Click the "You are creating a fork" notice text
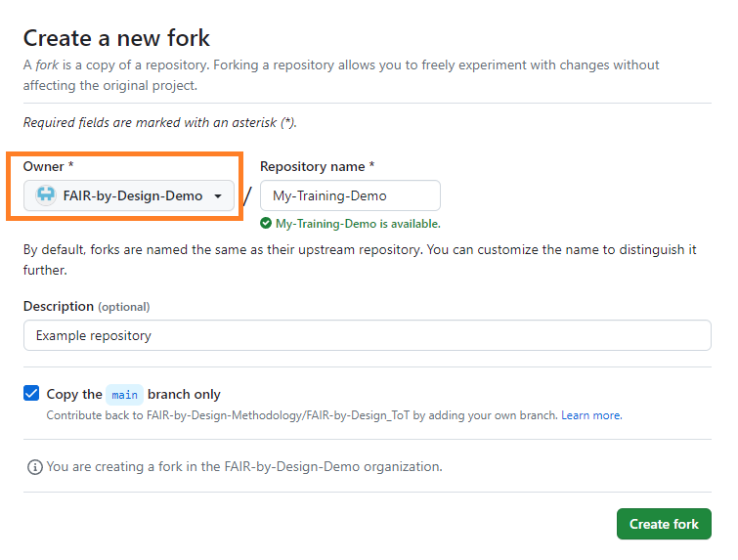The image size is (738, 560). [244, 467]
